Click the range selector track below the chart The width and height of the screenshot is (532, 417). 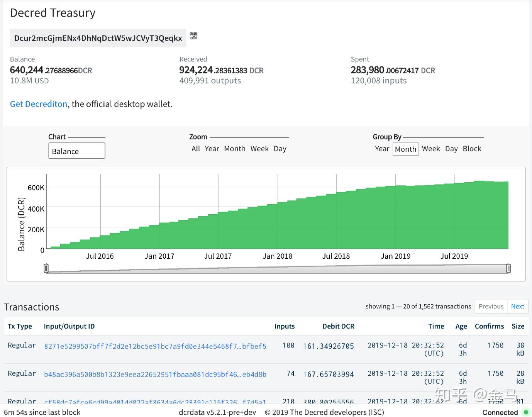tap(277, 269)
